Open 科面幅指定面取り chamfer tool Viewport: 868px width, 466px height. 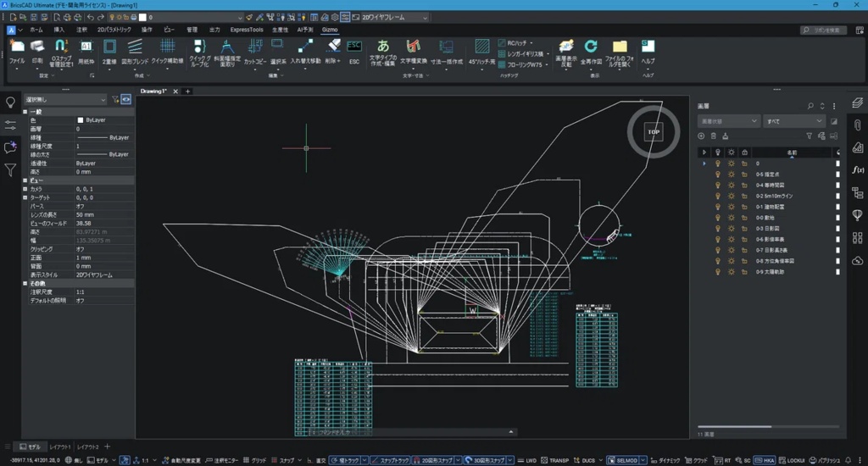point(227,52)
